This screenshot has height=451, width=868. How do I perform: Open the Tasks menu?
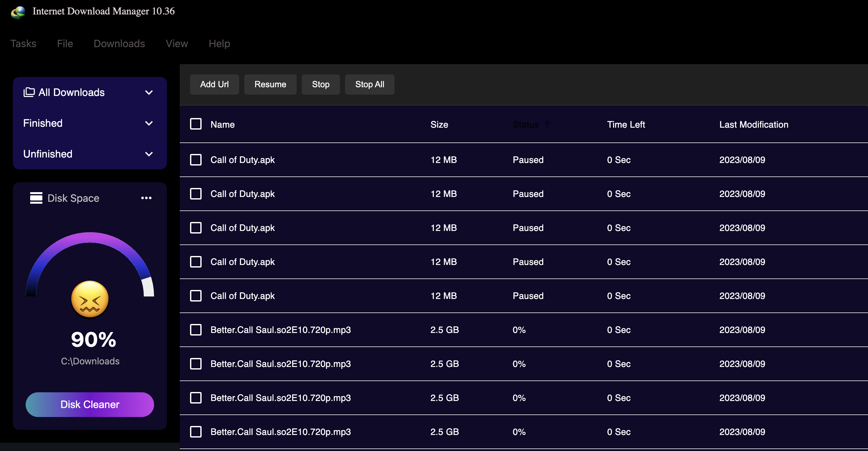click(23, 43)
